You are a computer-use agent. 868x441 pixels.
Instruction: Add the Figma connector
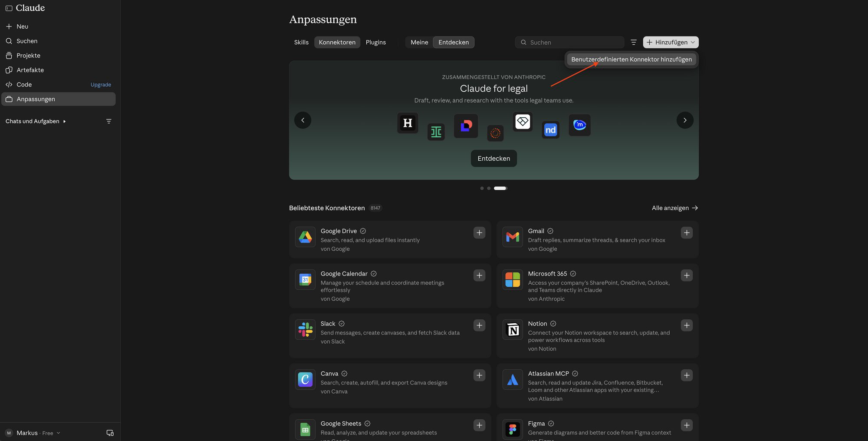point(687,425)
